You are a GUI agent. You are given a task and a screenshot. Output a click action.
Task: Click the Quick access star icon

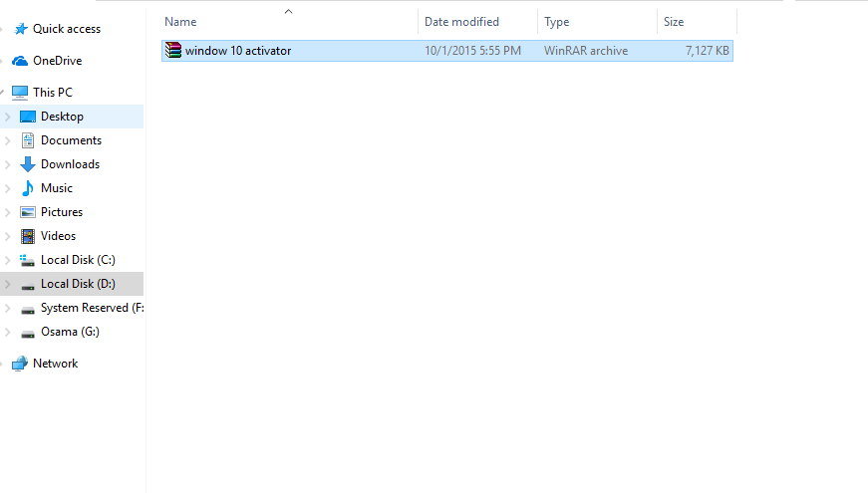(21, 29)
